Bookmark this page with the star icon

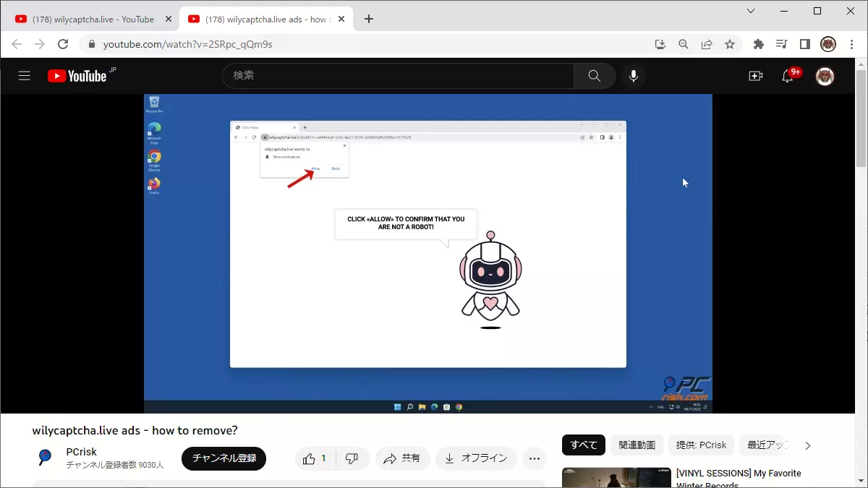pyautogui.click(x=730, y=44)
